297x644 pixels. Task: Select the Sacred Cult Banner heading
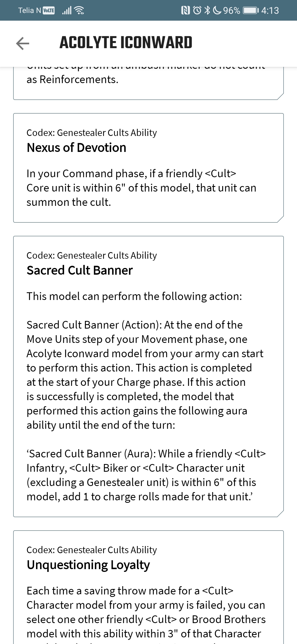[80, 270]
